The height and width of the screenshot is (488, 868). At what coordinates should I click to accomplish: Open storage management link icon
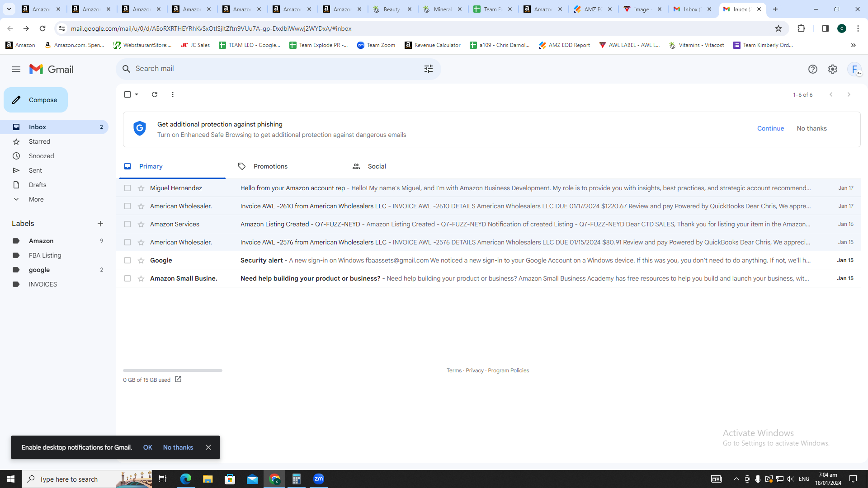(x=178, y=380)
